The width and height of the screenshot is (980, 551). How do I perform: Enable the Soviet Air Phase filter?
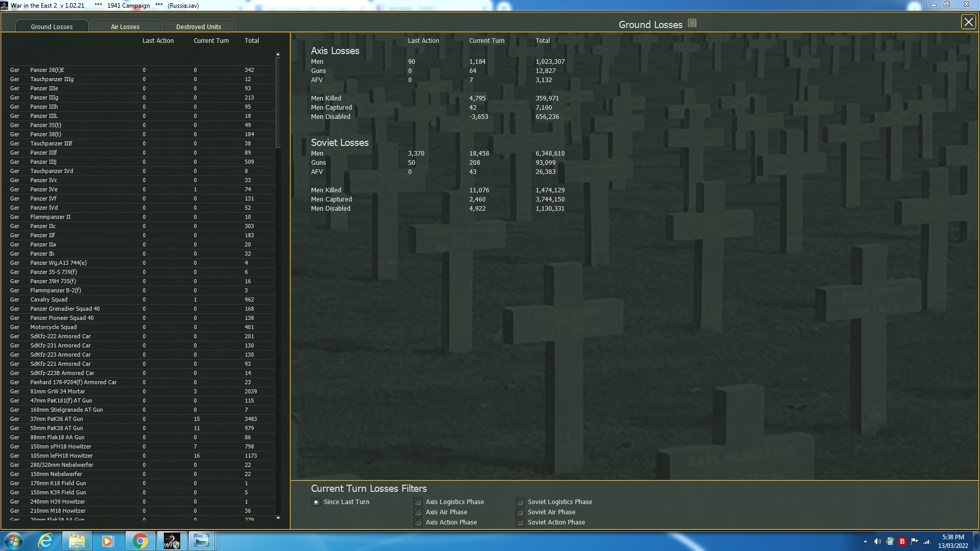click(x=520, y=512)
